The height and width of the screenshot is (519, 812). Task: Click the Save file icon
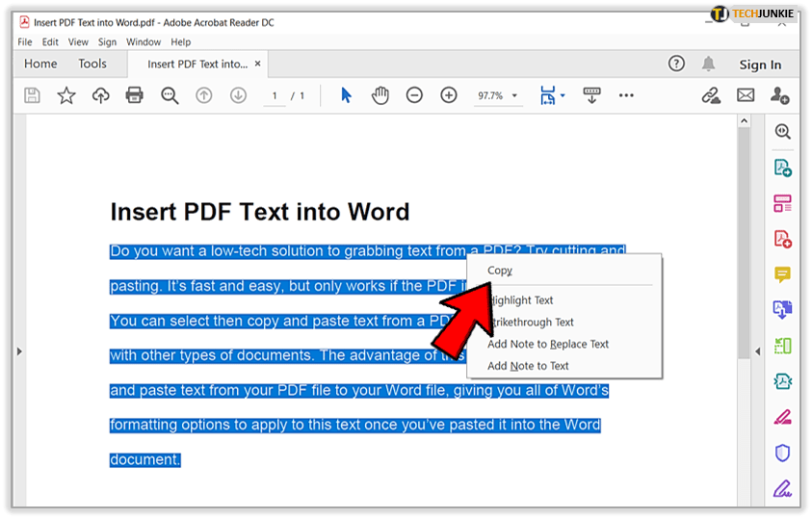click(32, 95)
